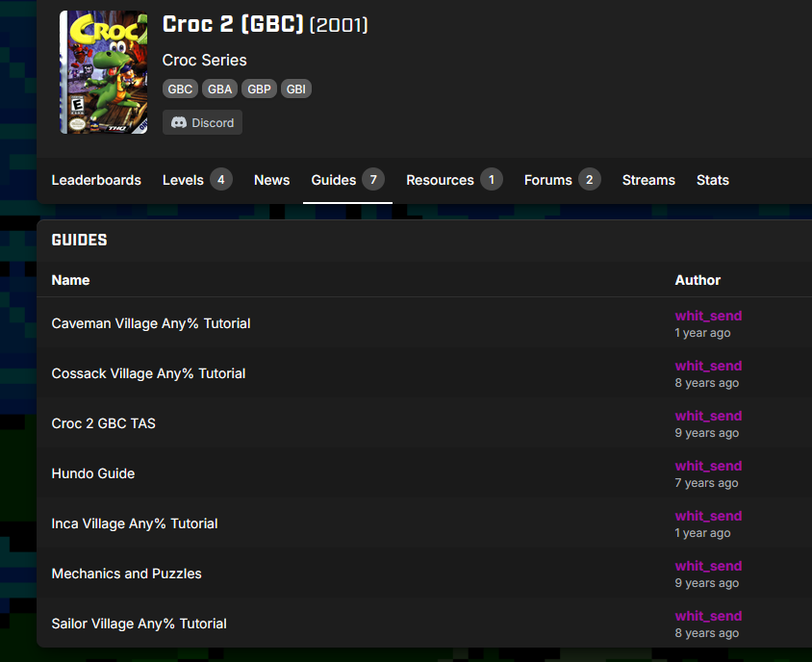Switch to the Forums tab

pos(563,180)
